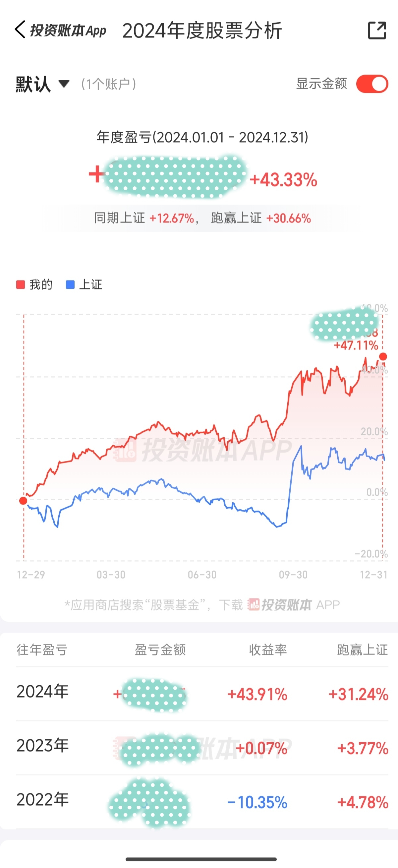Image resolution: width=398 pixels, height=868 pixels.
Task: Open the 默认 account selector label
Action: [x=33, y=84]
